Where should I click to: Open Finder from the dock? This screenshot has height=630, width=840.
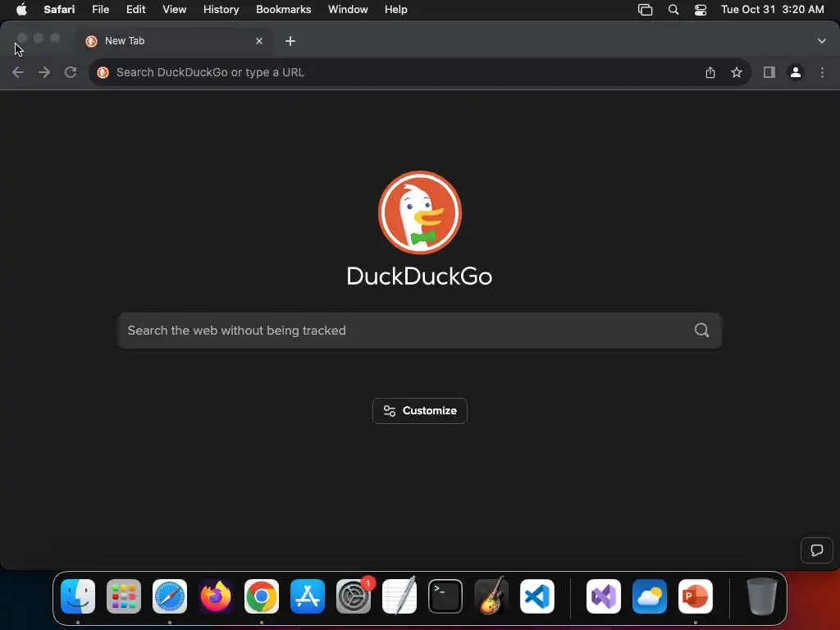coord(78,596)
